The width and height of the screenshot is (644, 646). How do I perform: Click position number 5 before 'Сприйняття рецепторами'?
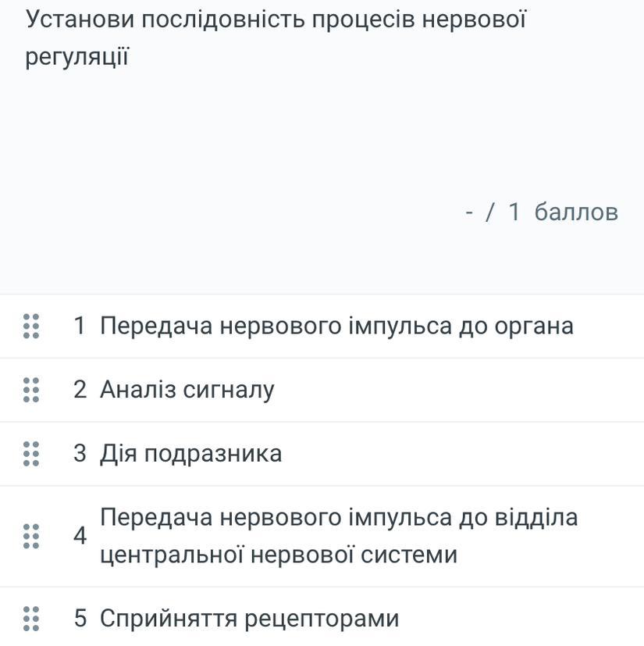(x=80, y=619)
